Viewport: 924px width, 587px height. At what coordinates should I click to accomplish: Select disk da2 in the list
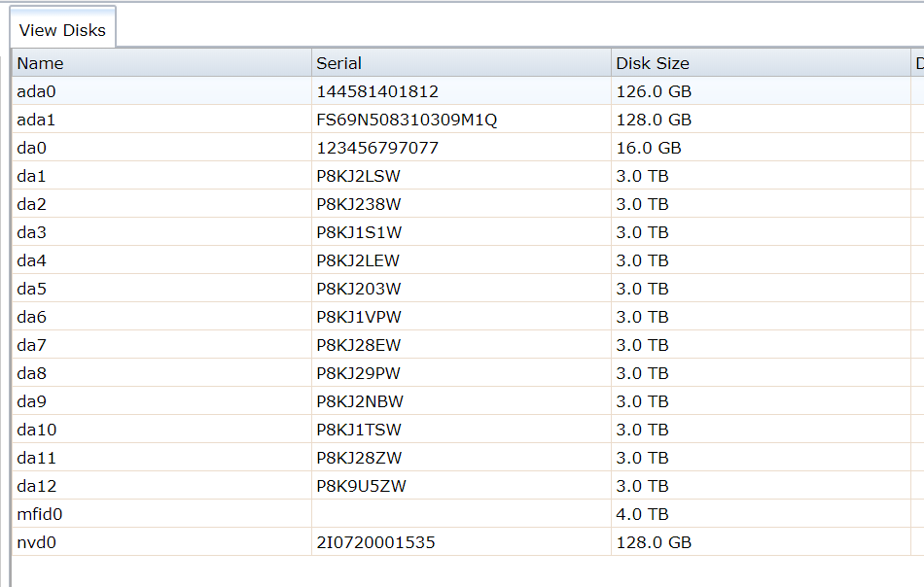[468, 204]
